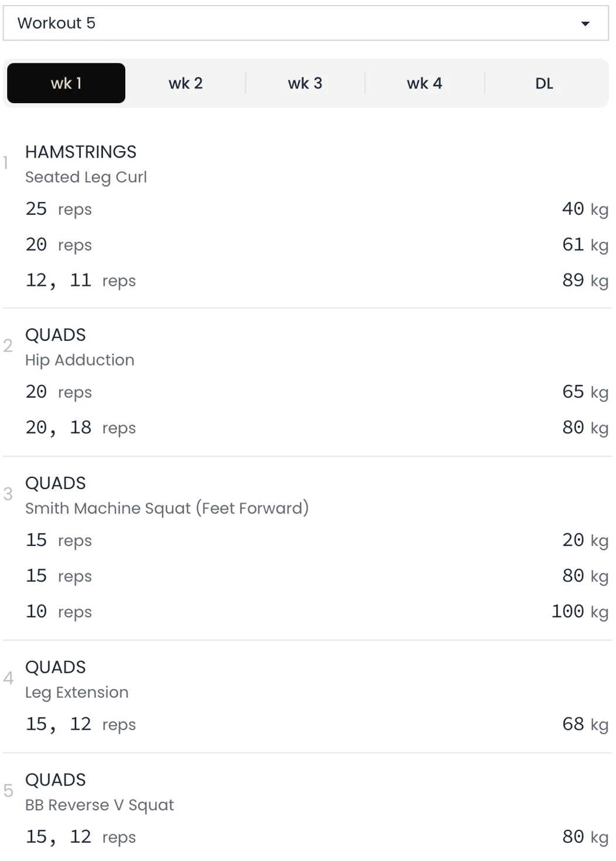Click the dropdown caret arrow icon
The height and width of the screenshot is (861, 616).
[x=585, y=24]
